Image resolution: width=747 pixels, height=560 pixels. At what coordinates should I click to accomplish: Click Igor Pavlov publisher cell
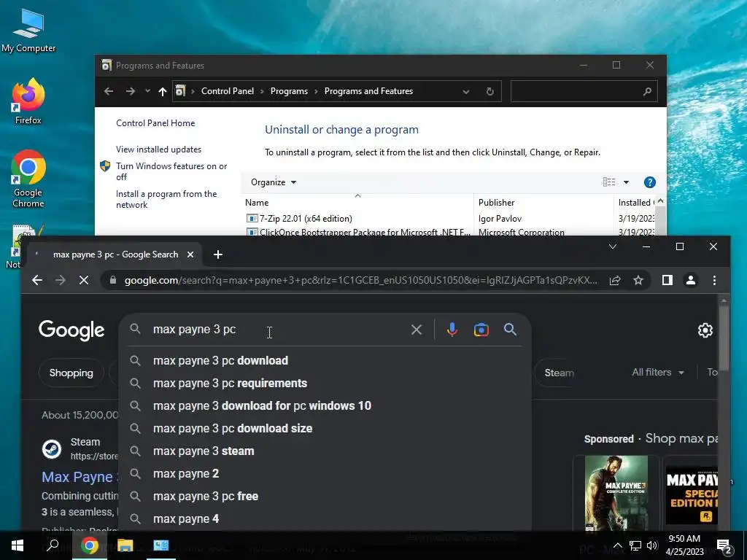pos(500,218)
